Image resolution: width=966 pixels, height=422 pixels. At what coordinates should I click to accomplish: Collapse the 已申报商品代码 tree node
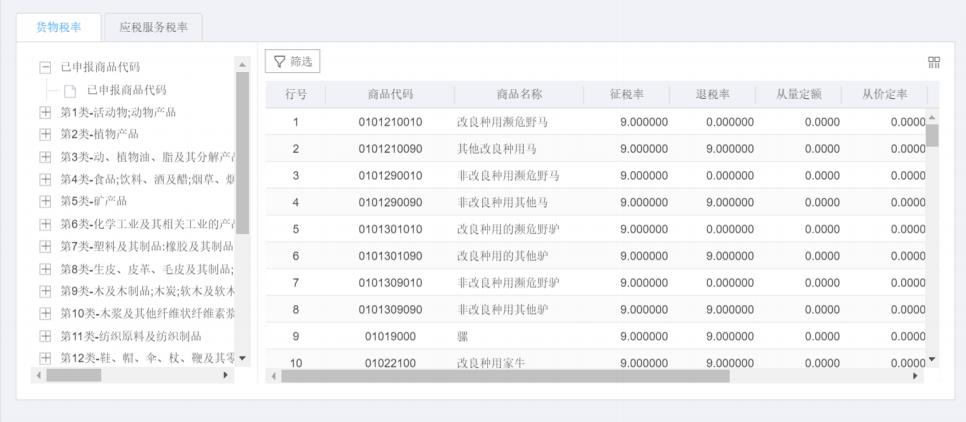pyautogui.click(x=45, y=67)
